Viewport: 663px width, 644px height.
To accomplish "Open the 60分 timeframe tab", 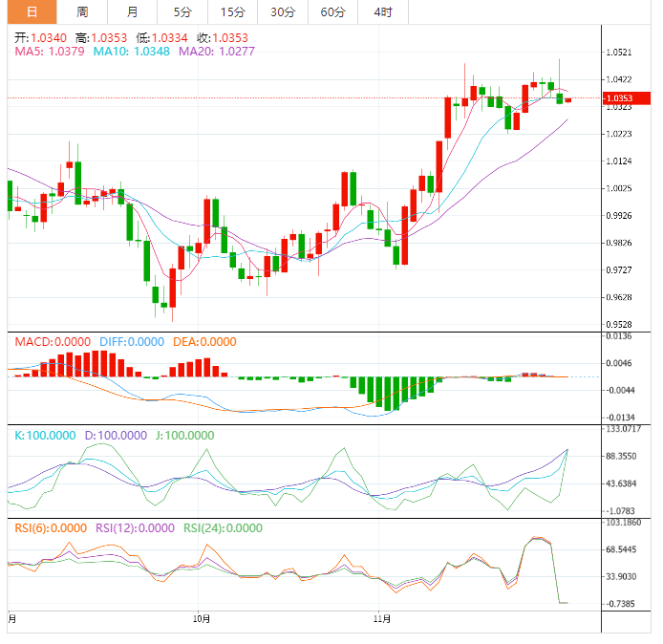I will click(332, 12).
